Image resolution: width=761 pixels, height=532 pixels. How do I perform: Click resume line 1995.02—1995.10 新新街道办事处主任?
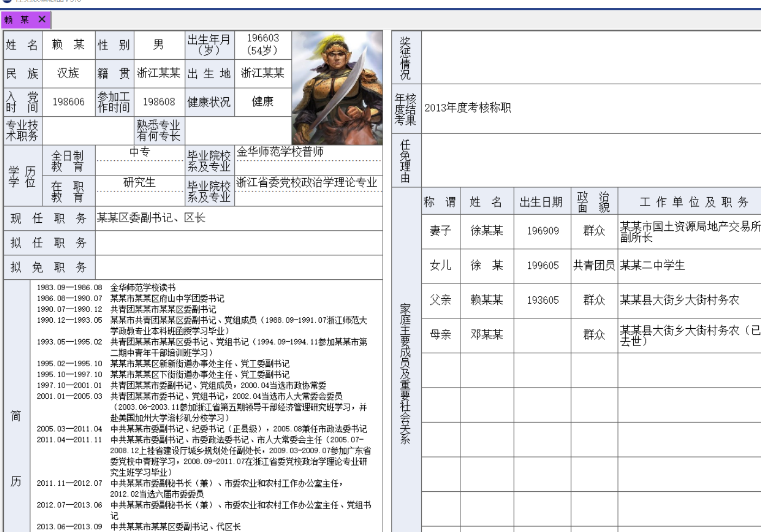point(163,364)
